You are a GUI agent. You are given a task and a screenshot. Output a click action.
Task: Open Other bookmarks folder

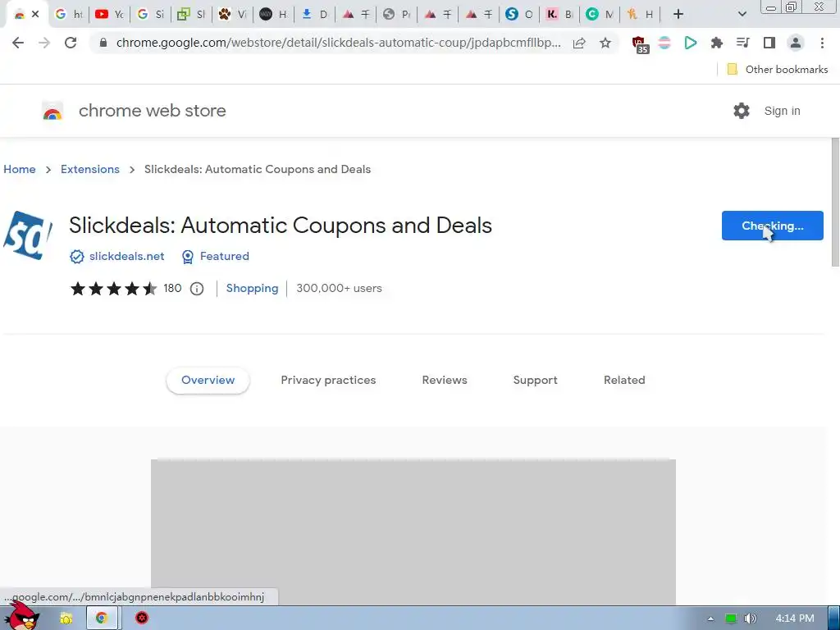tap(778, 70)
